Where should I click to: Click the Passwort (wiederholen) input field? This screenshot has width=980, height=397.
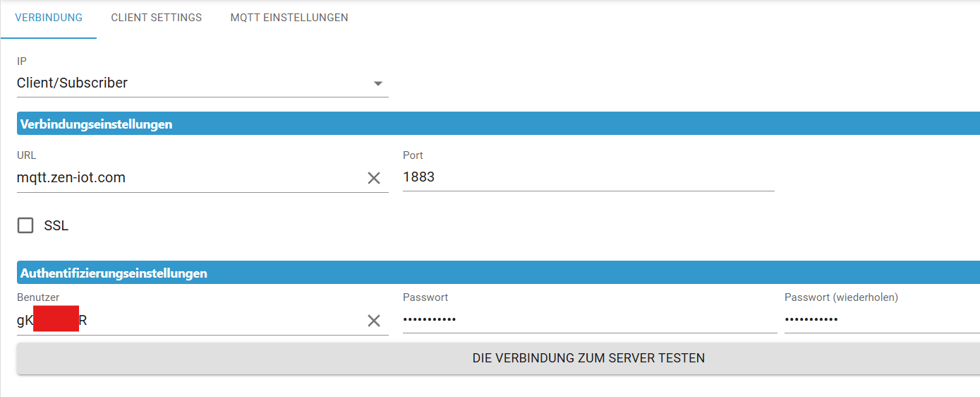coord(882,319)
